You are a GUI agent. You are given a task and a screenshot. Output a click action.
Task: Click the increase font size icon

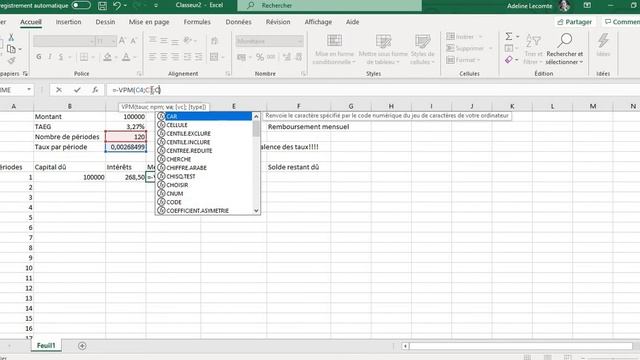pos(122,41)
